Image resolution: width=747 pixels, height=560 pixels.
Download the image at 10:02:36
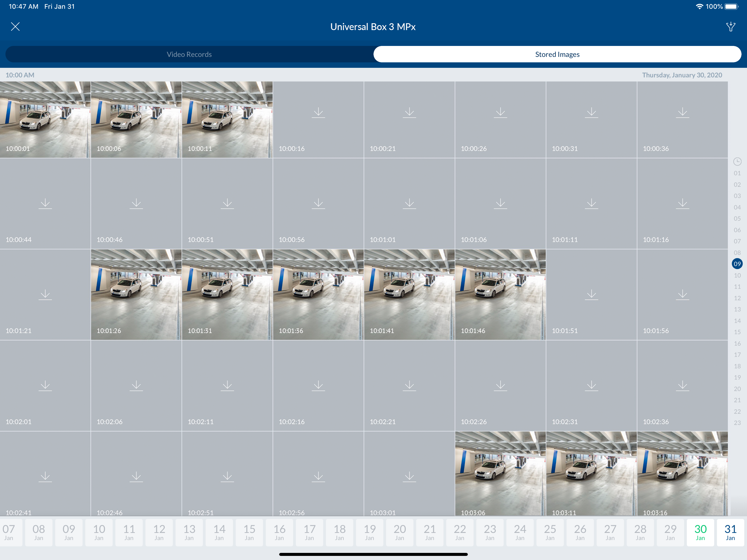click(x=682, y=386)
